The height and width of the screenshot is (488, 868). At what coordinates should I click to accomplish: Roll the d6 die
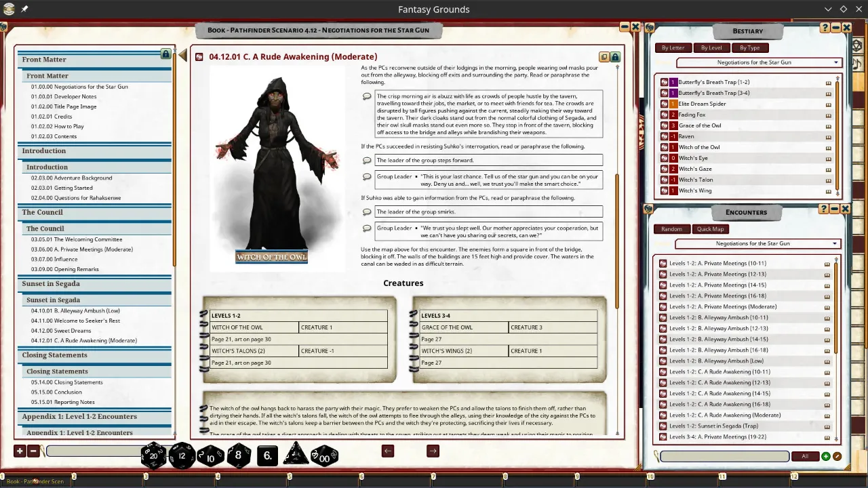[267, 455]
